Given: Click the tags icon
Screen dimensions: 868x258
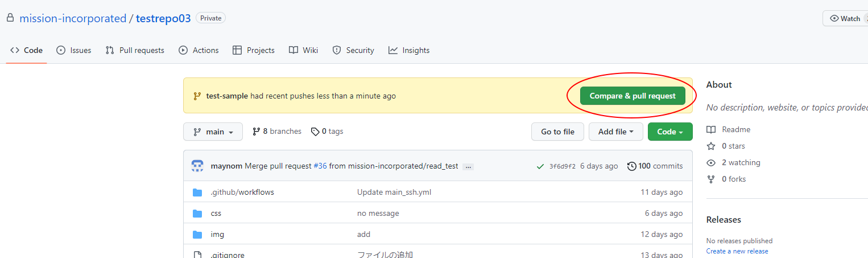Looking at the screenshot, I should 315,132.
